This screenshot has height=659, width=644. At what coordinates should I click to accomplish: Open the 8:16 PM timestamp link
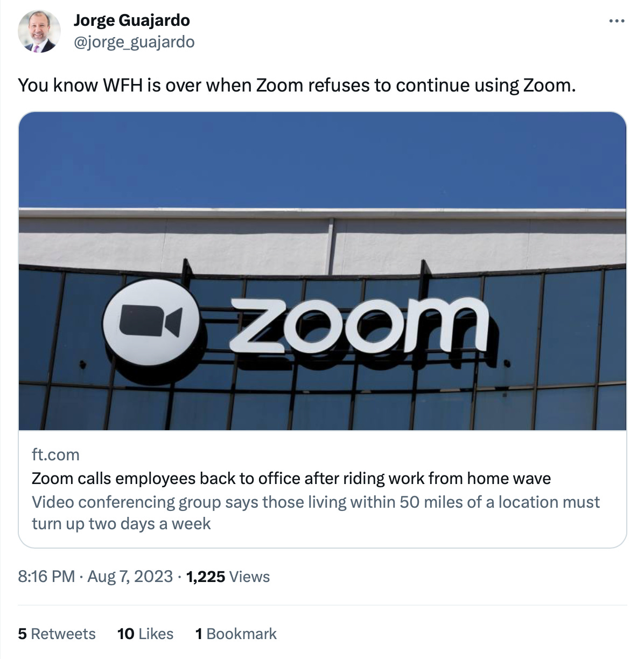click(46, 577)
